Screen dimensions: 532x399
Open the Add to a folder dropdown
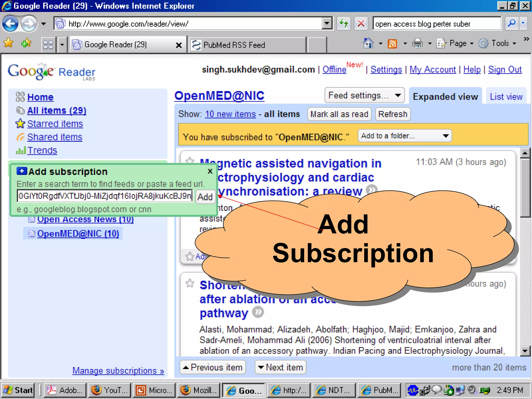pos(405,136)
